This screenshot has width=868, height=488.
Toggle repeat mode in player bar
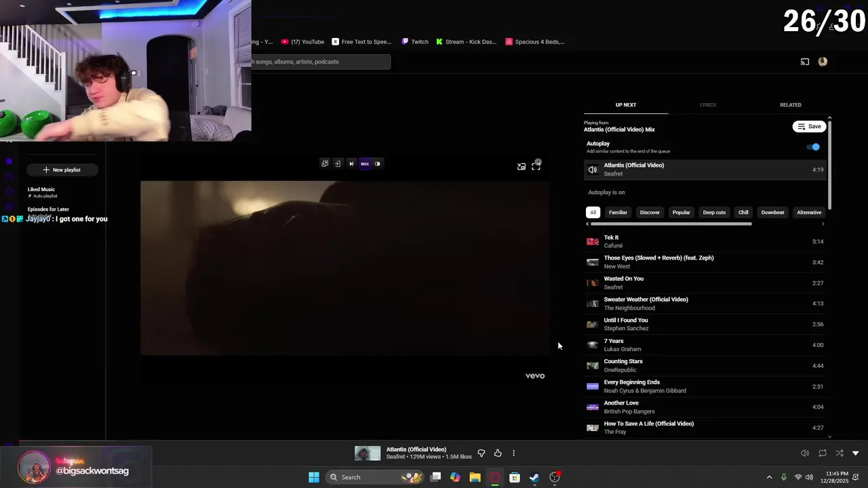pos(823,453)
